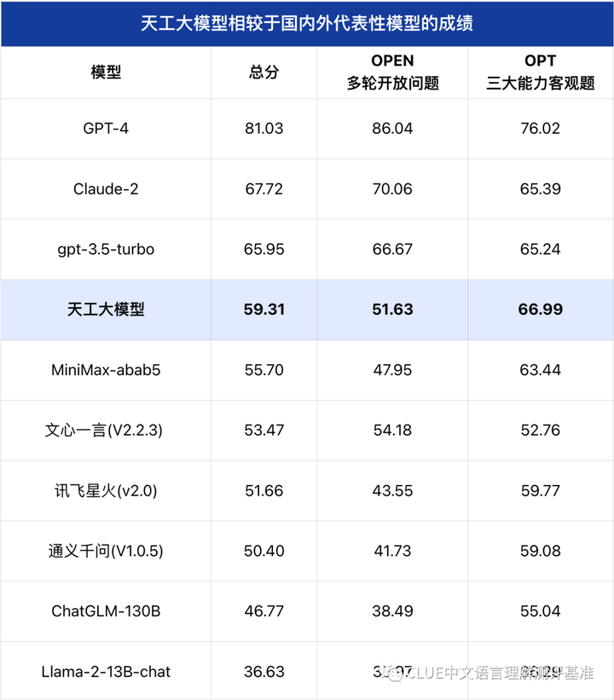Click the 通义千问(V1.0.5) model cell
614x700 pixels.
(x=106, y=552)
